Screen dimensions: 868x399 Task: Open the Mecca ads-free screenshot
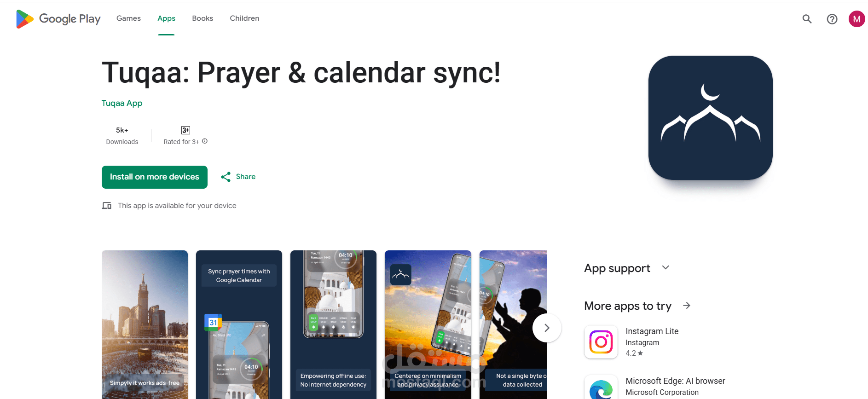point(145,324)
